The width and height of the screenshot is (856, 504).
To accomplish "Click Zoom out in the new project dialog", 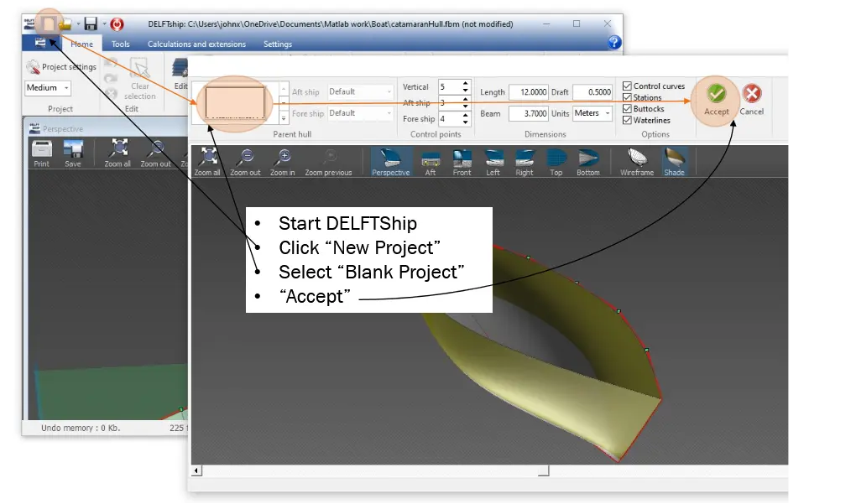I will (x=245, y=162).
